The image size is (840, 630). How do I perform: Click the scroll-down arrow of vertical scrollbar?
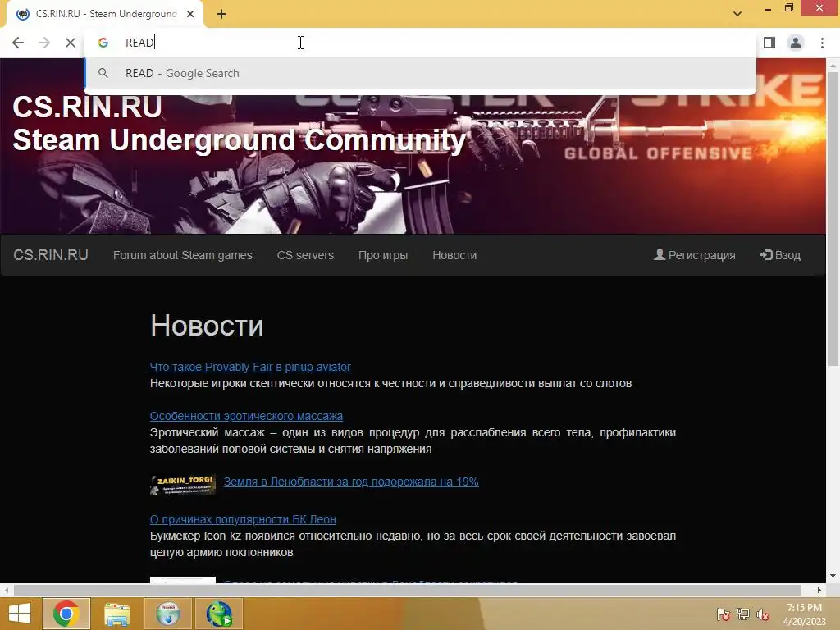tap(833, 577)
